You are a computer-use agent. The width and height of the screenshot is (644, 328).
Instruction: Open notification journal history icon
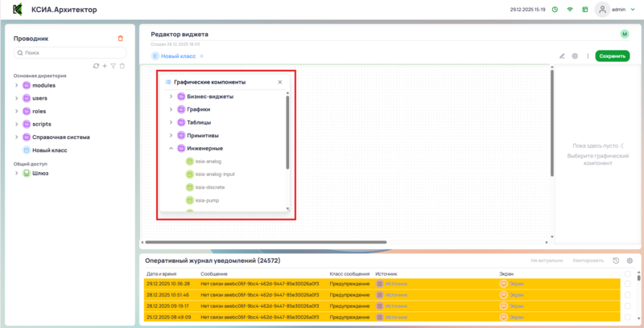(616, 260)
